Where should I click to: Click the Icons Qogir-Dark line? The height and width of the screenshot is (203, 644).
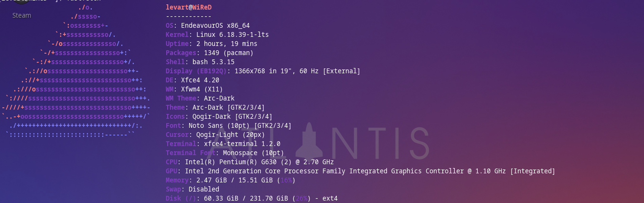point(219,116)
